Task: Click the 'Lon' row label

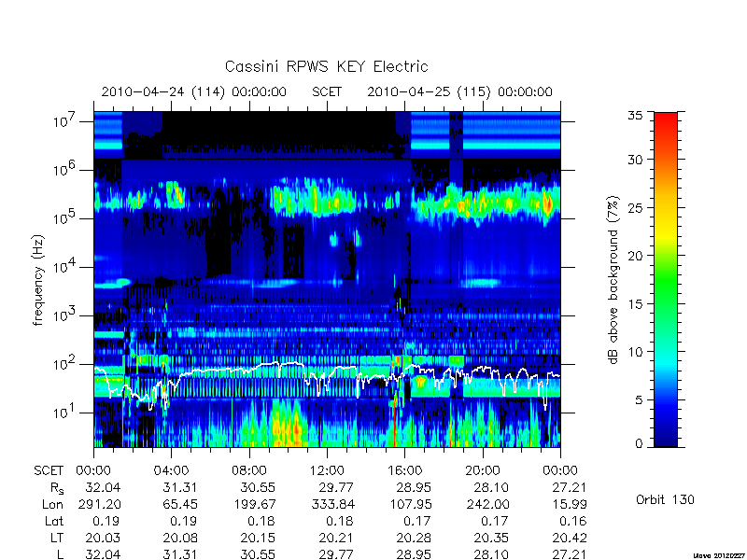Action: coord(52,504)
